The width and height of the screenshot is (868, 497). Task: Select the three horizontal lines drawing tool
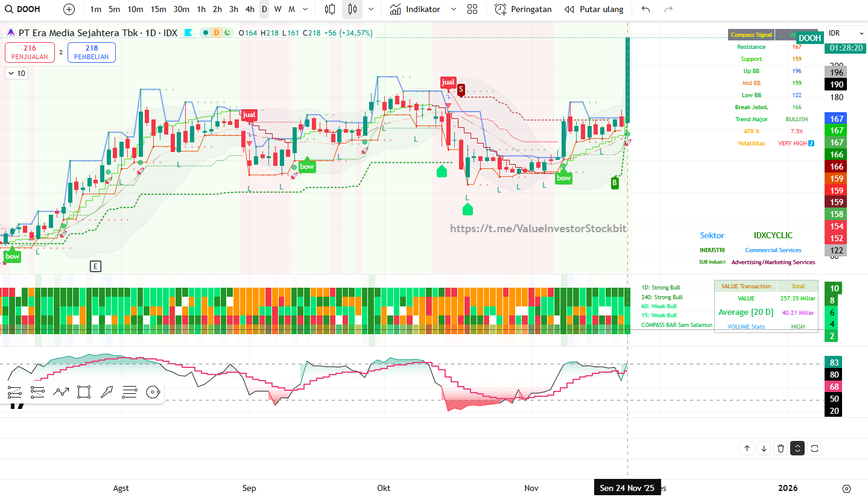click(130, 393)
